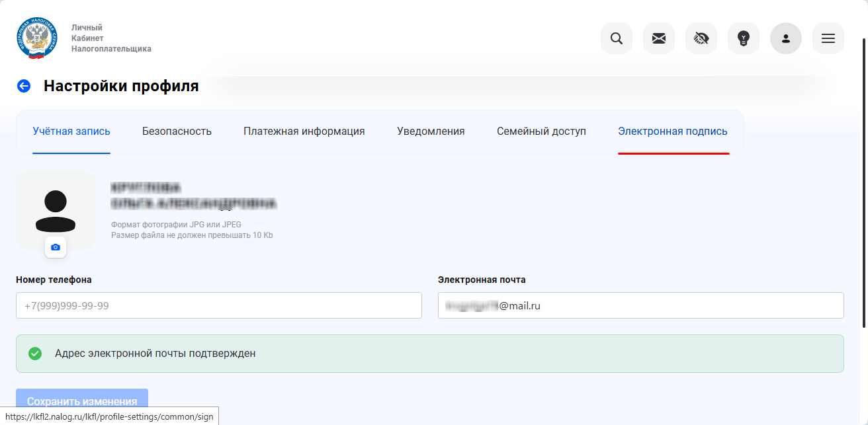This screenshot has height=425, width=868.
Task: Open the hamburger menu
Action: pyautogui.click(x=828, y=38)
